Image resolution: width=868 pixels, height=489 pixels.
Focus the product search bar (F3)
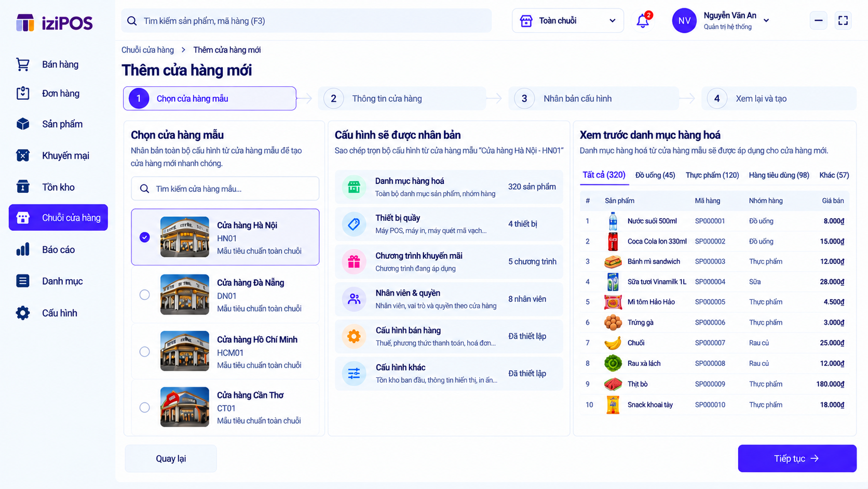pyautogui.click(x=306, y=21)
